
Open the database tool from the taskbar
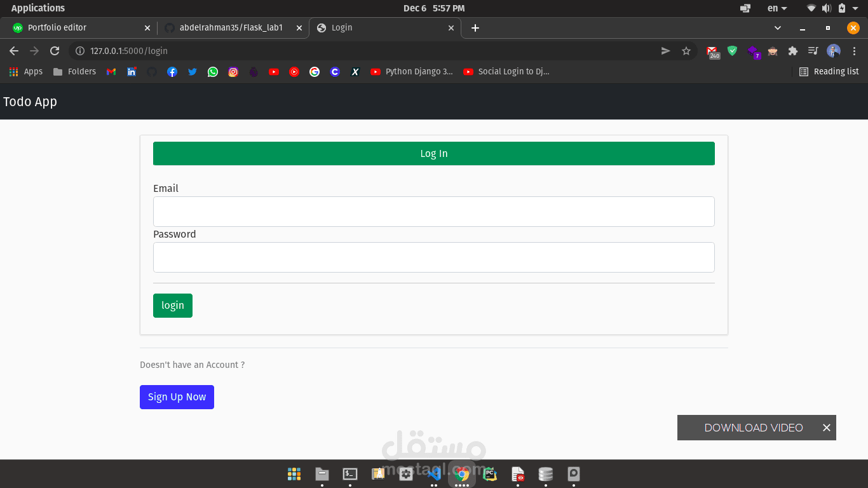pos(545,473)
